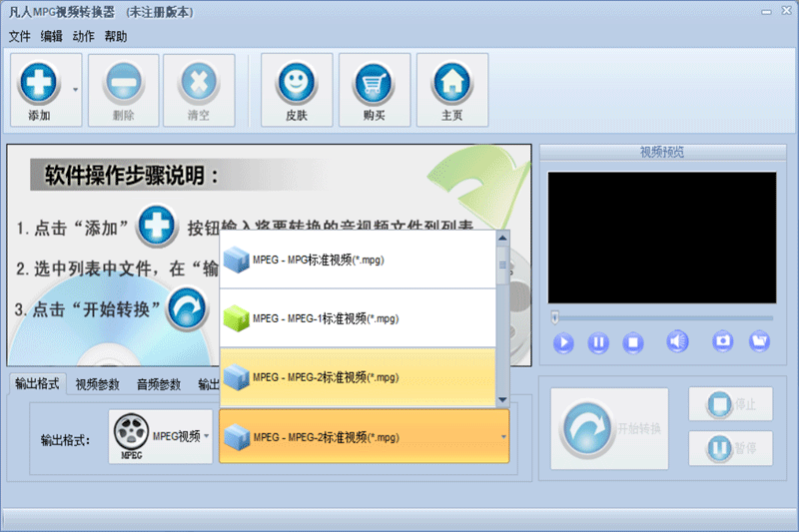Switch to the 音频参数 tab
The height and width of the screenshot is (532, 799).
point(159,384)
